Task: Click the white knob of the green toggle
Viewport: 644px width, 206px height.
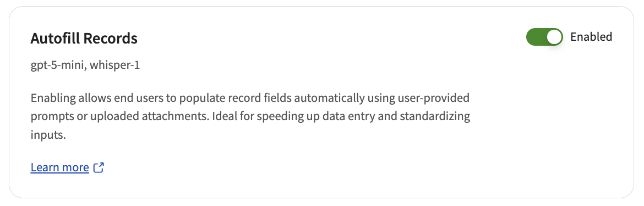Action: click(554, 37)
